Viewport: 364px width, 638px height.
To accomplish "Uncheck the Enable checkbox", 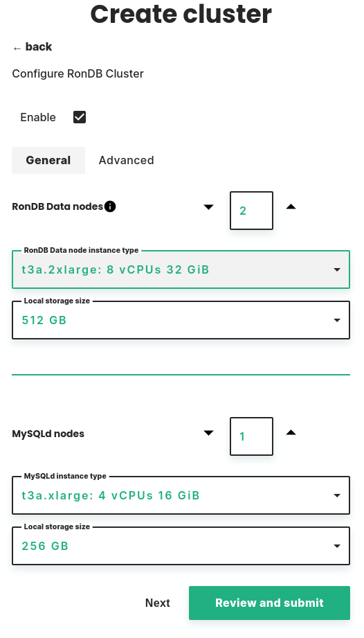I will click(80, 117).
